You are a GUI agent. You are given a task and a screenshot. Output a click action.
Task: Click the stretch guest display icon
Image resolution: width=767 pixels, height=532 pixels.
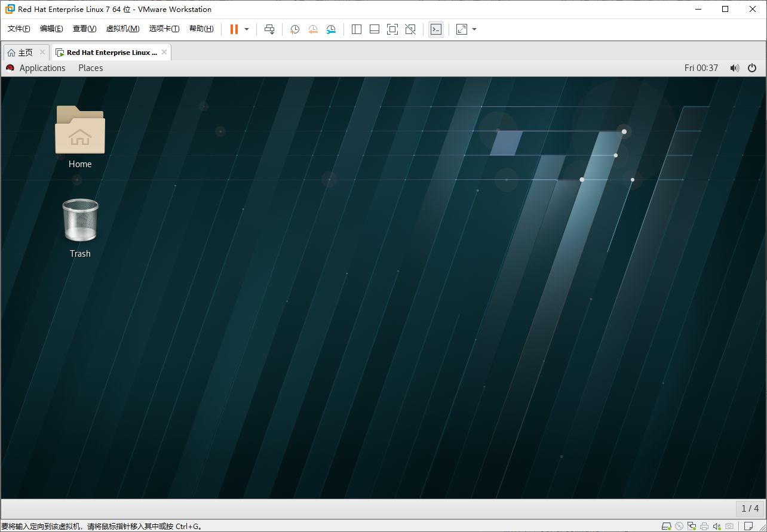point(462,29)
